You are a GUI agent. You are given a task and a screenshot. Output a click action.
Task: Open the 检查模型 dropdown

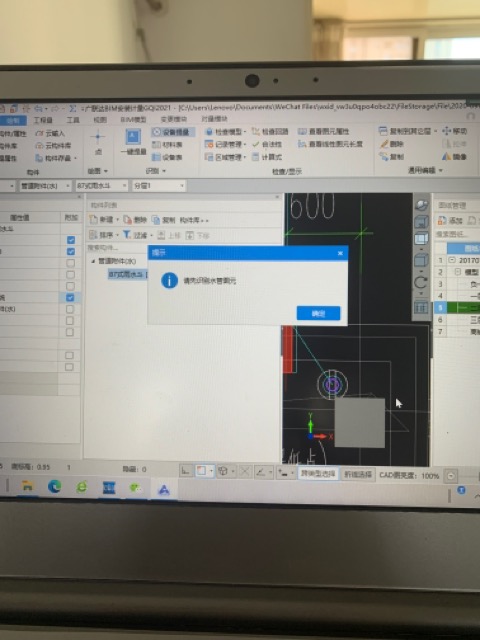[x=245, y=132]
